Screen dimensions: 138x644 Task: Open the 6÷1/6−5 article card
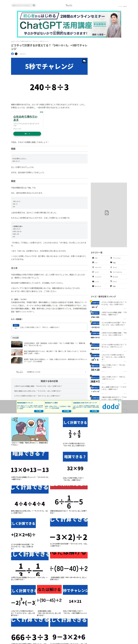point(69,500)
